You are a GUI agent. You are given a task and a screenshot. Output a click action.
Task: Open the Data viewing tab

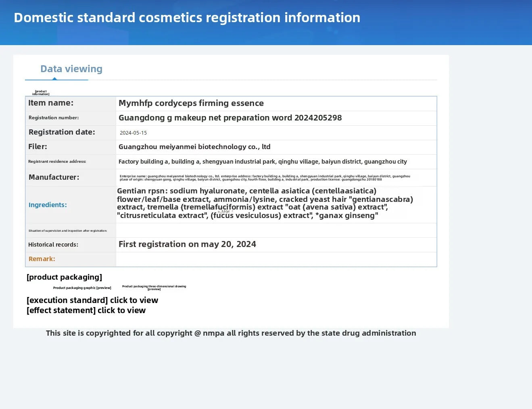[71, 69]
